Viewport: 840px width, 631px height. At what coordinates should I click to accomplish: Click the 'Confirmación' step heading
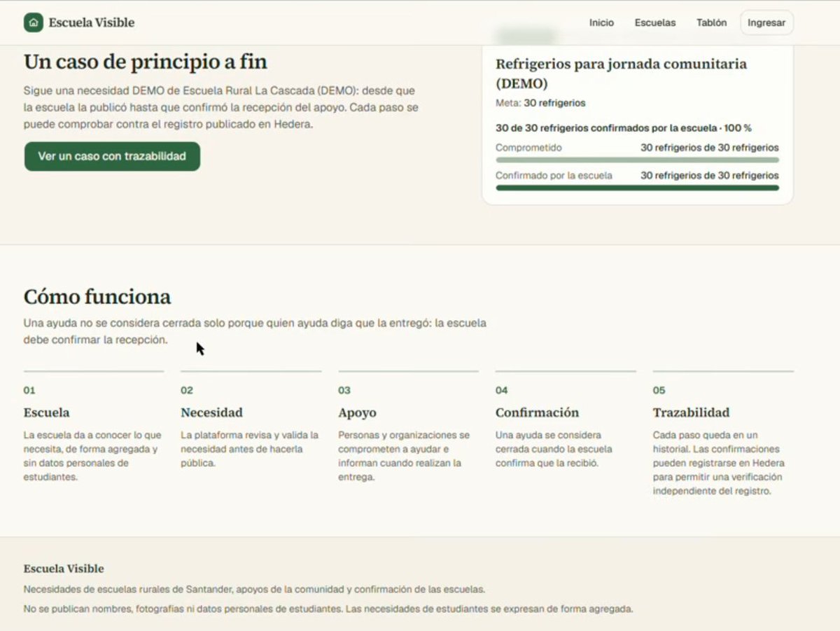click(538, 412)
